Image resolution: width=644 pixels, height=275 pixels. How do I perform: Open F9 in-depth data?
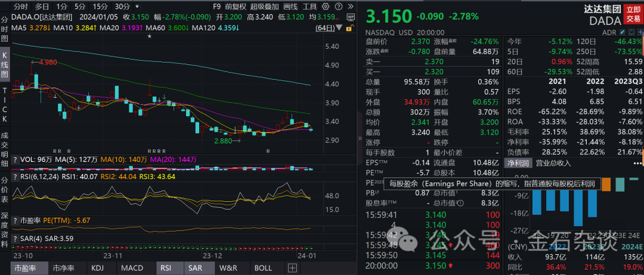coord(216,7)
